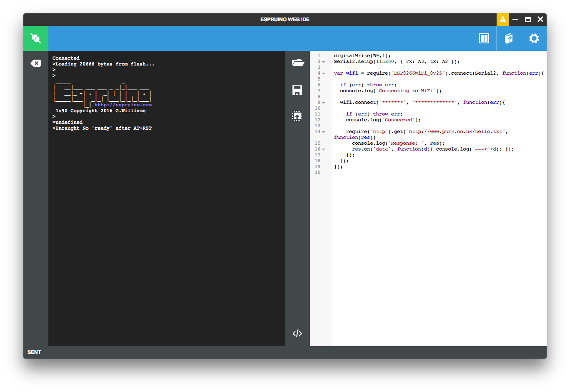Click the 'var wifi = require' code line

pos(439,73)
